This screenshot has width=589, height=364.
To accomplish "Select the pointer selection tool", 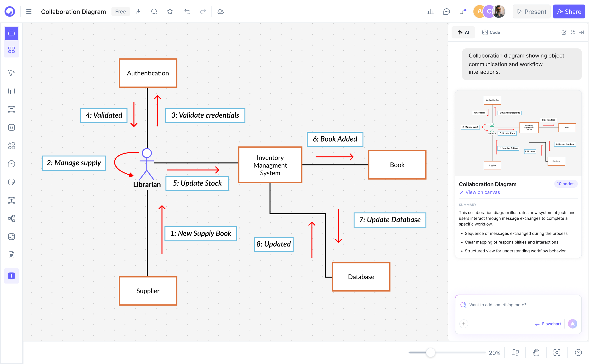I will (x=11, y=73).
